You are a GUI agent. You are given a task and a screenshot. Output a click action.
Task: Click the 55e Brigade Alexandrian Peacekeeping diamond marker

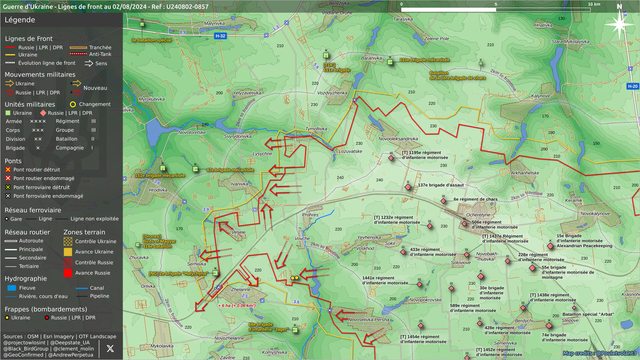[x=551, y=246]
